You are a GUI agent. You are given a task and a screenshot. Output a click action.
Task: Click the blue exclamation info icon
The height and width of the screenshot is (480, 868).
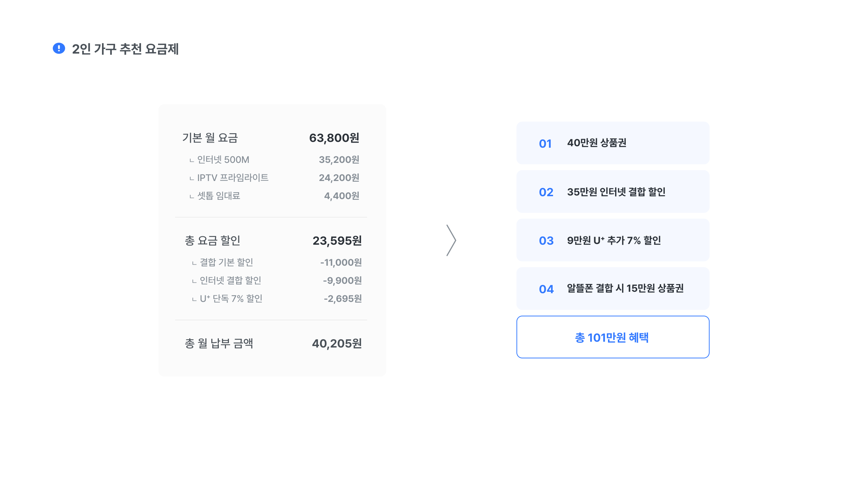click(59, 49)
